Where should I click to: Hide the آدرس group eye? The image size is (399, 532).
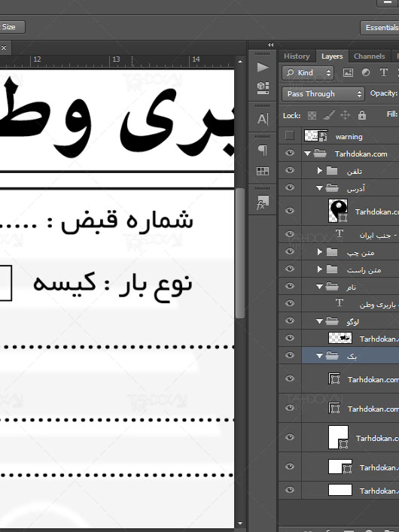290,187
